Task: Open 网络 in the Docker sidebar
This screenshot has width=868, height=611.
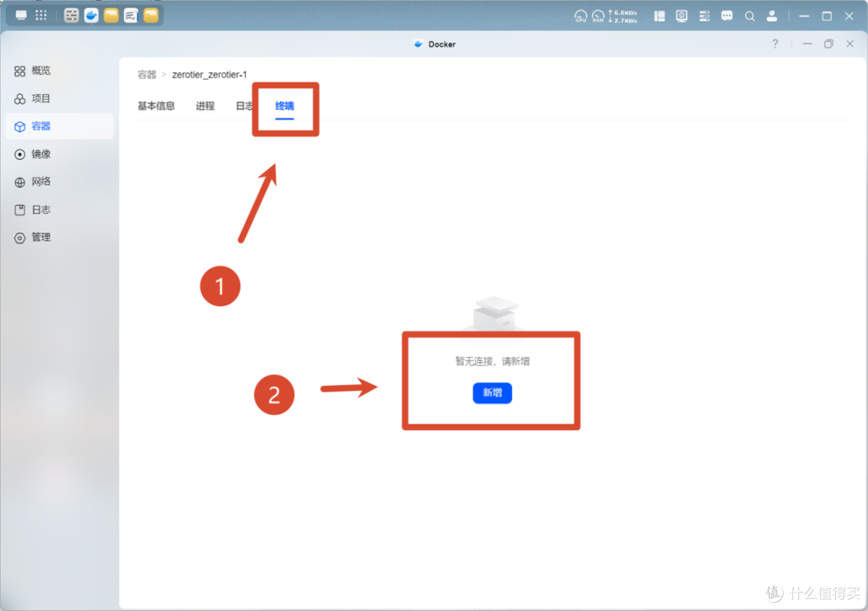Action: [59, 182]
